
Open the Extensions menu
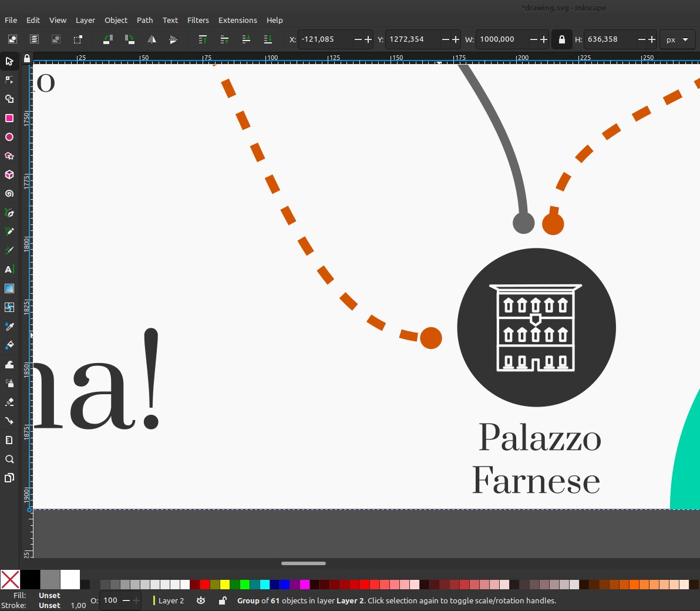238,20
